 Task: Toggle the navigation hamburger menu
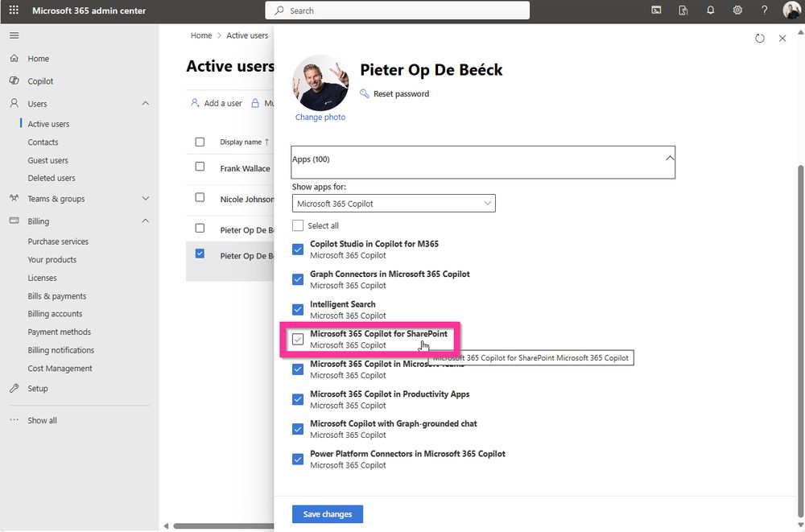pyautogui.click(x=14, y=35)
